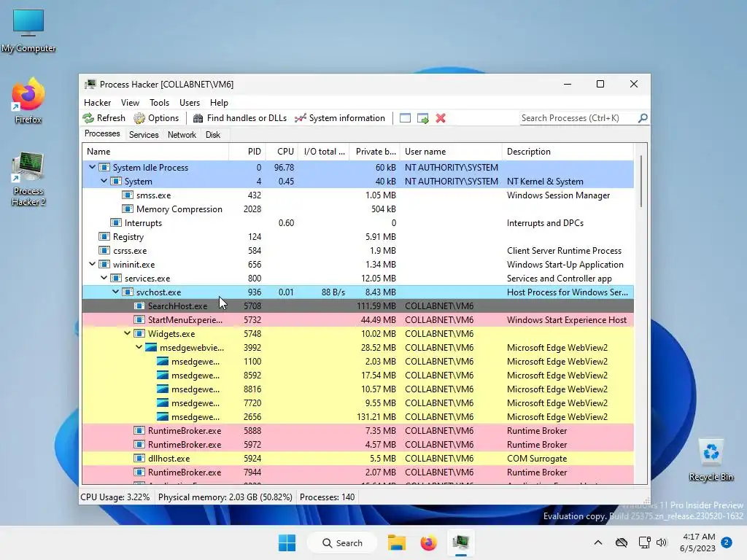747x560 pixels.
Task: Click the StartMenuExperience process icon
Action: 139,319
